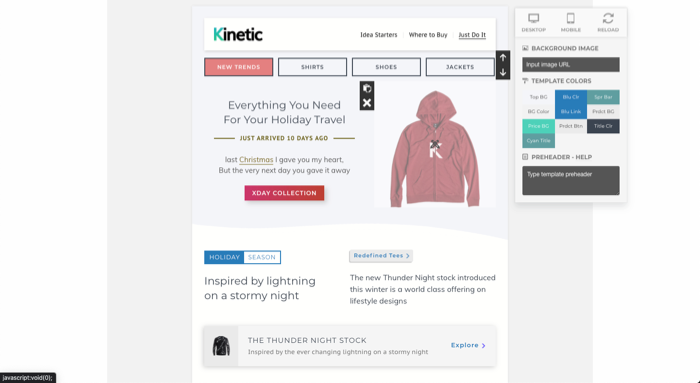
Task: Open the Redefined Tees chevron link
Action: coord(381,256)
